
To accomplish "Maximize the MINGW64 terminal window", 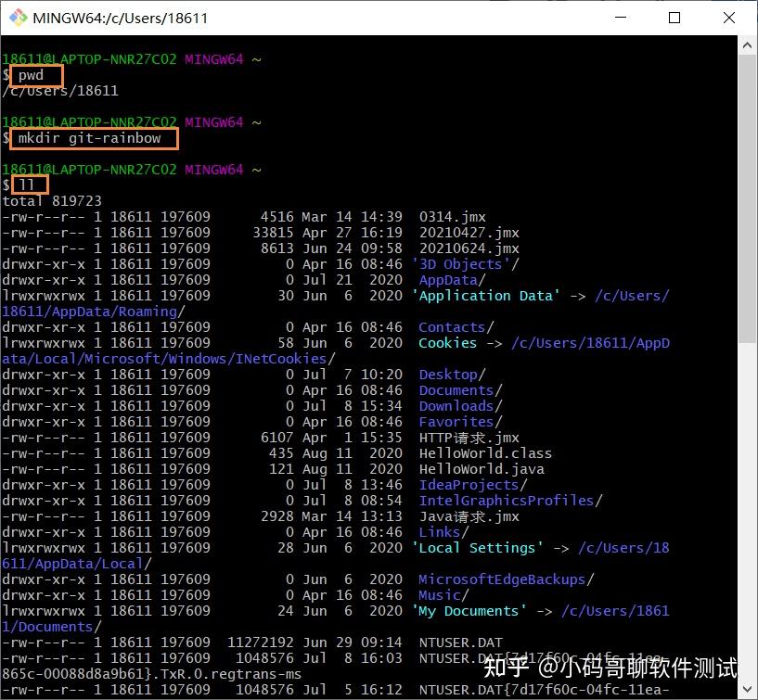I will pyautogui.click(x=674, y=18).
